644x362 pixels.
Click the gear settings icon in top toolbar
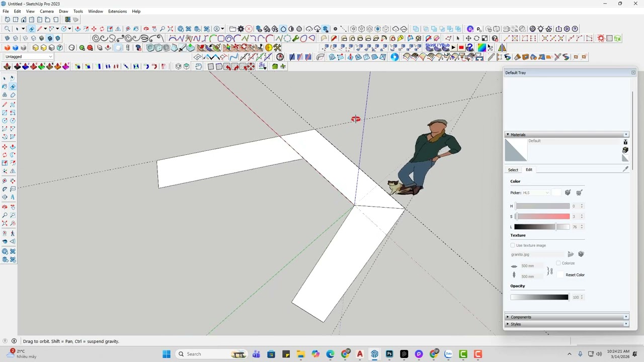(x=241, y=29)
